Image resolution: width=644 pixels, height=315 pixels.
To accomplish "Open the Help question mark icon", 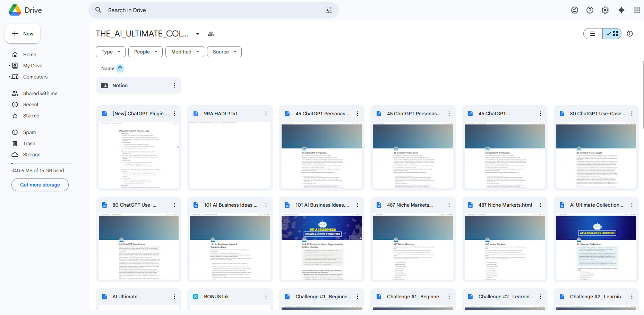I will pyautogui.click(x=590, y=10).
